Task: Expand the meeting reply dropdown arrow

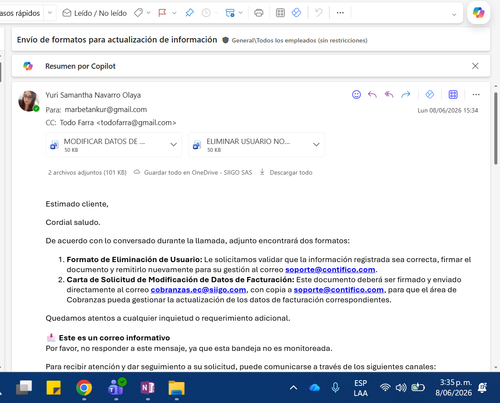Action: click(241, 13)
